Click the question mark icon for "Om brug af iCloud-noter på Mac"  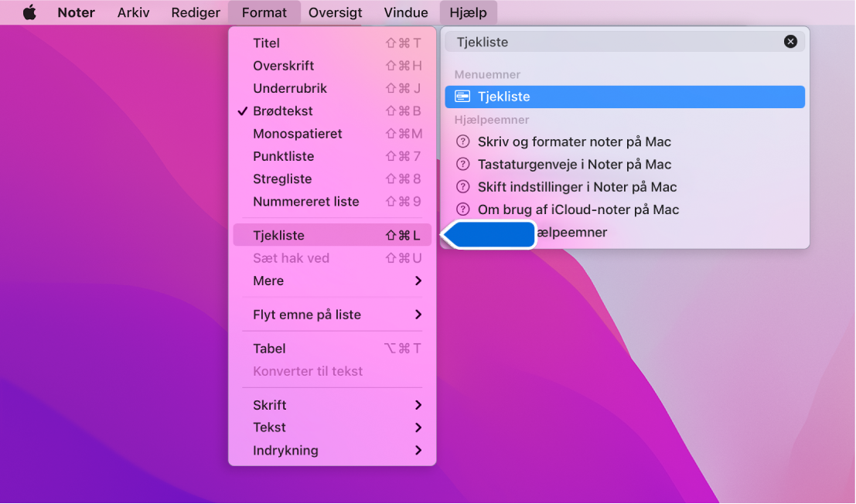(x=462, y=209)
